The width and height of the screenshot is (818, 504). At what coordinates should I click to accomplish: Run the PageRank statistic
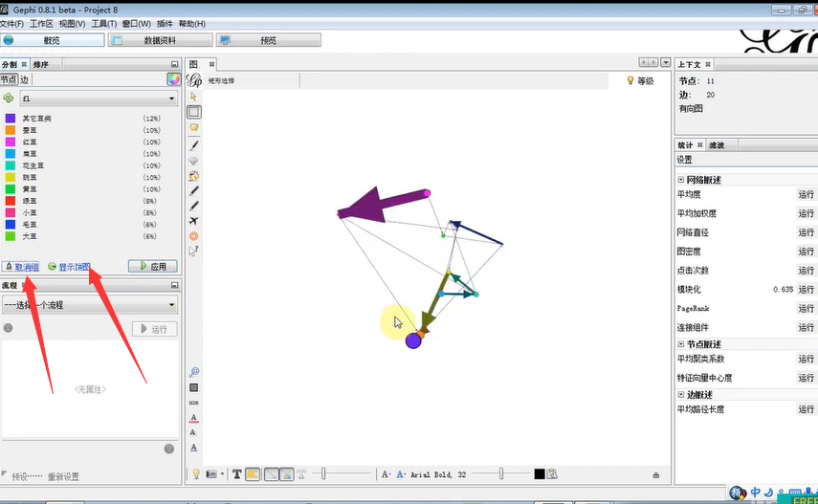click(806, 308)
